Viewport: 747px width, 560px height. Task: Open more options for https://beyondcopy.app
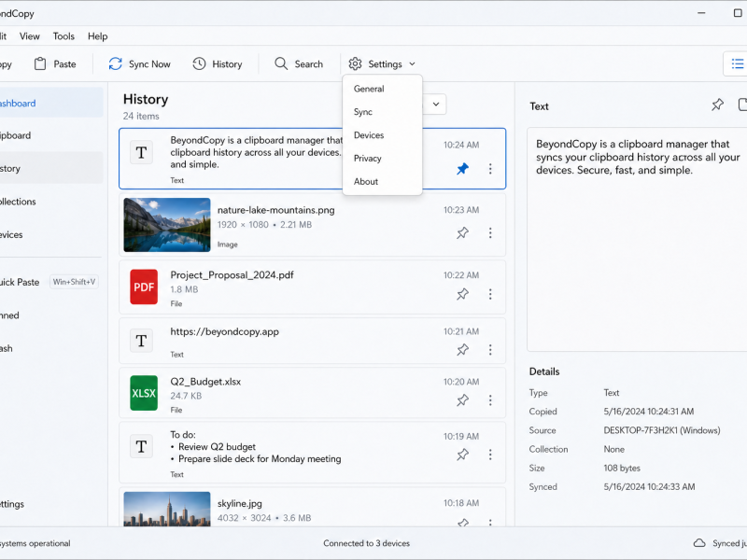pyautogui.click(x=490, y=350)
